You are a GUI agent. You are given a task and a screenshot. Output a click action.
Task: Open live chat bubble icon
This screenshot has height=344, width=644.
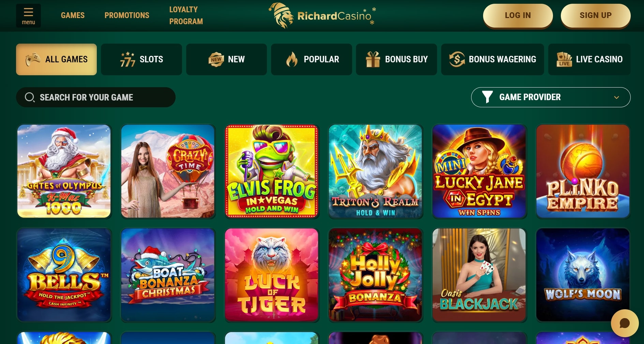tap(625, 323)
